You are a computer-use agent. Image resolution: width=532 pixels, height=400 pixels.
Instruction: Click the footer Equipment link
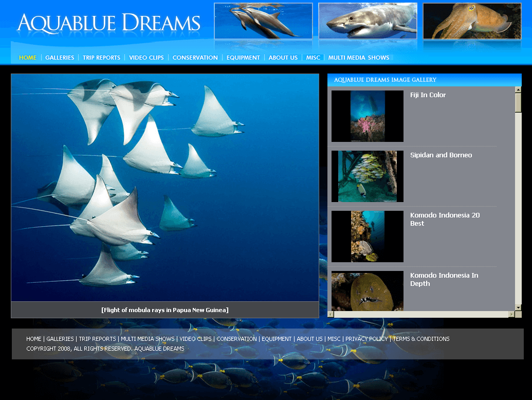(x=277, y=339)
